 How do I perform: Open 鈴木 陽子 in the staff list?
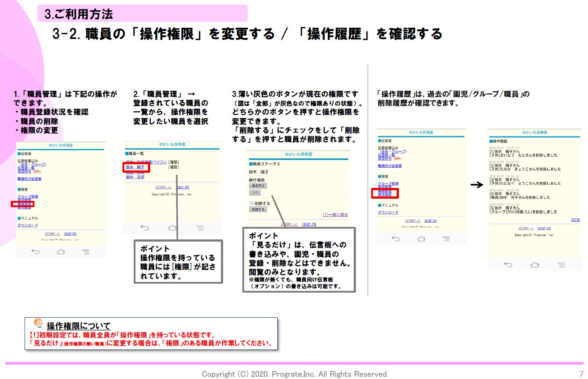(135, 167)
